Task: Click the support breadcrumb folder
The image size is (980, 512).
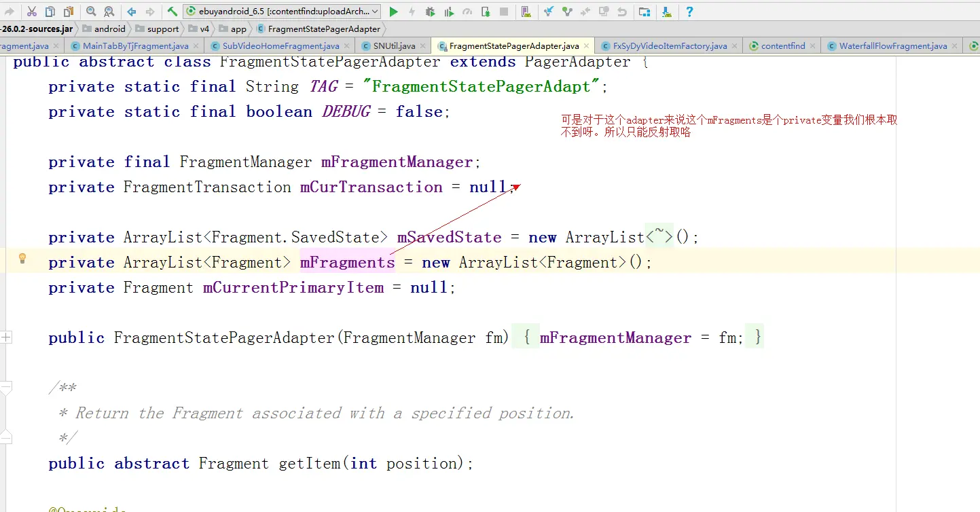Action: pos(157,29)
